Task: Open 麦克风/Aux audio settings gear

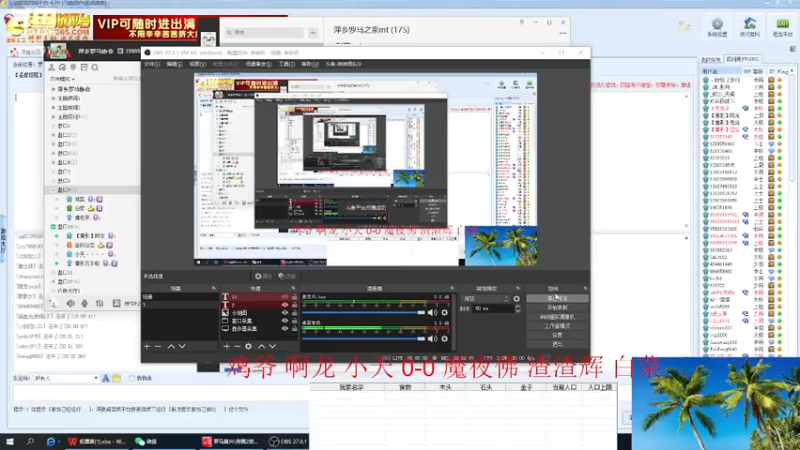Action: tap(444, 312)
